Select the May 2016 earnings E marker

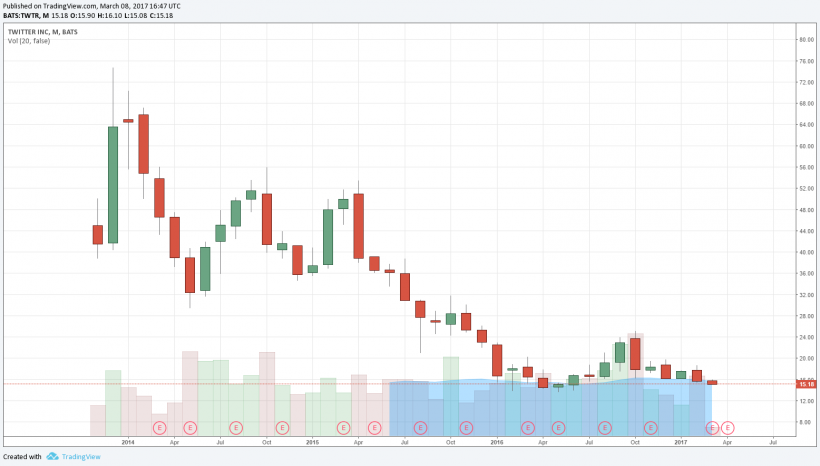pyautogui.click(x=559, y=428)
